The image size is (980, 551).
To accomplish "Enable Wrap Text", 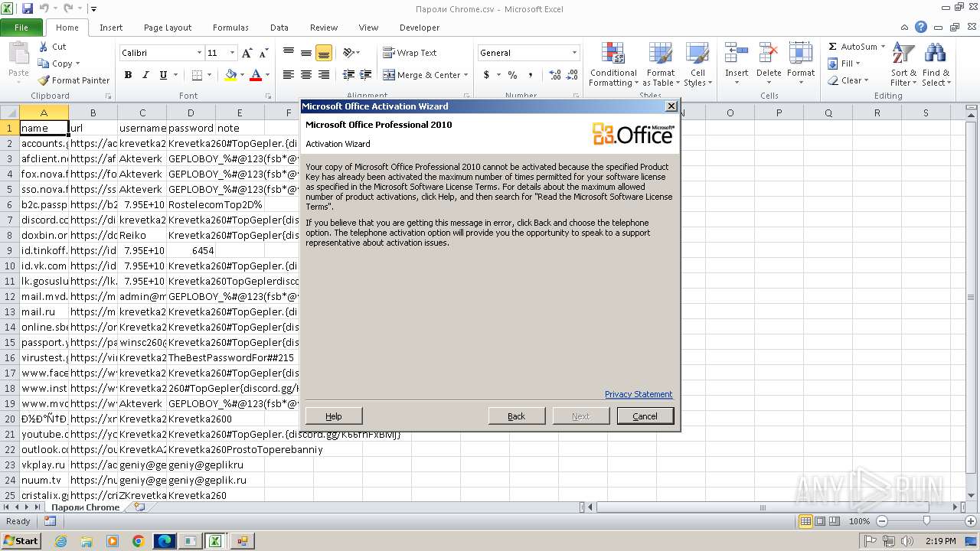I will pyautogui.click(x=410, y=53).
